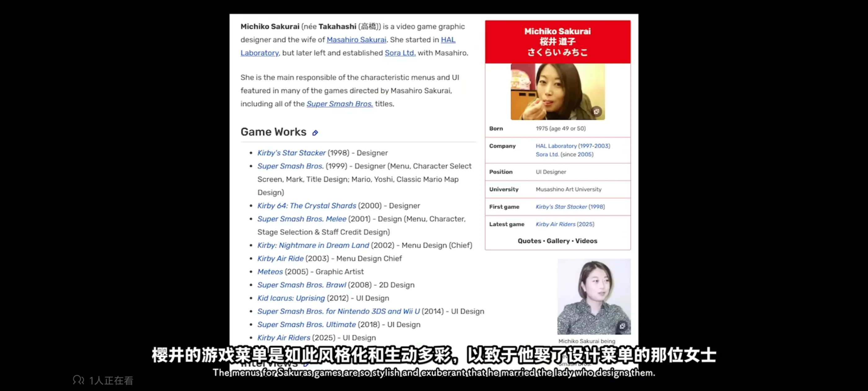Open the Sora Ltd. link in intro
This screenshot has height=391, width=868.
[x=400, y=53]
